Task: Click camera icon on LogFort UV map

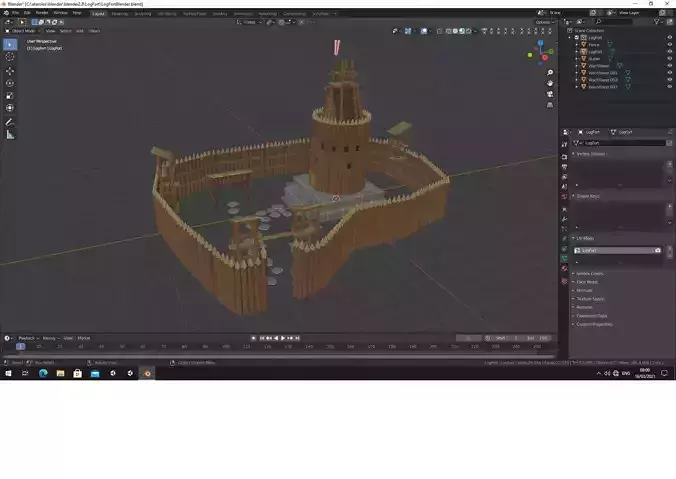Action: coord(657,250)
